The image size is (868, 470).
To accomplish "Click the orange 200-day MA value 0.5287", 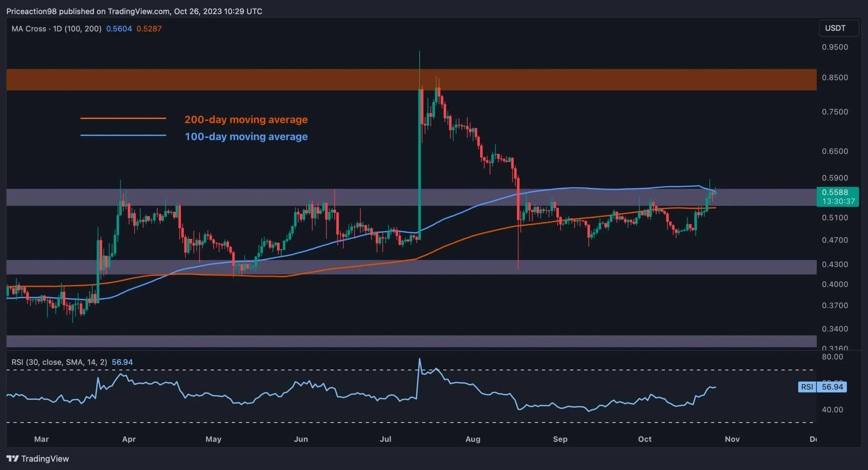I will coord(149,29).
